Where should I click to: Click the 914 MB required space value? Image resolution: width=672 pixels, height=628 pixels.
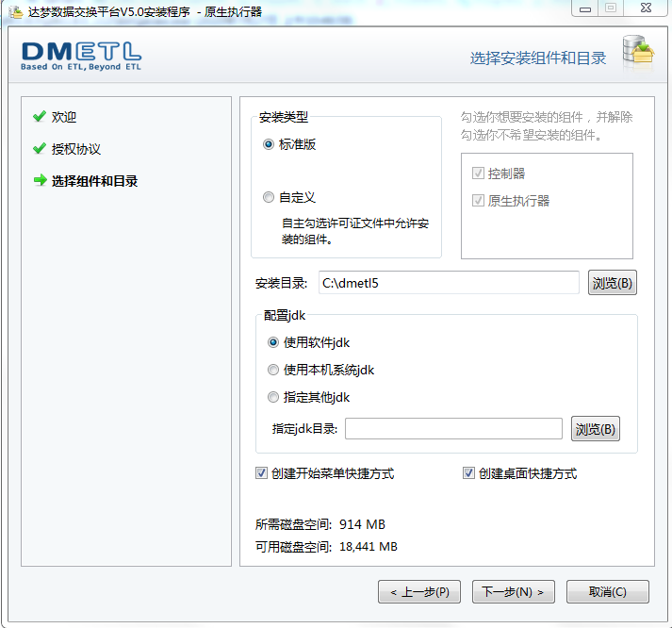coord(362,524)
